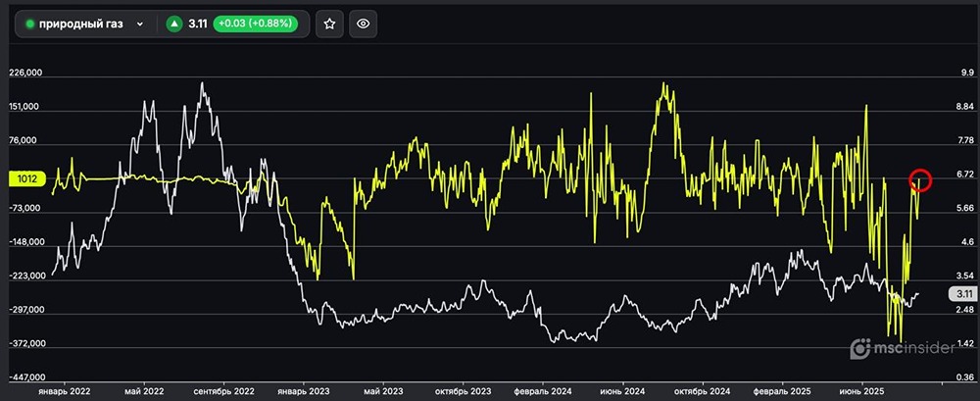Click the 3.11 current price label on right axis
This screenshot has width=980, height=401.
(x=962, y=293)
